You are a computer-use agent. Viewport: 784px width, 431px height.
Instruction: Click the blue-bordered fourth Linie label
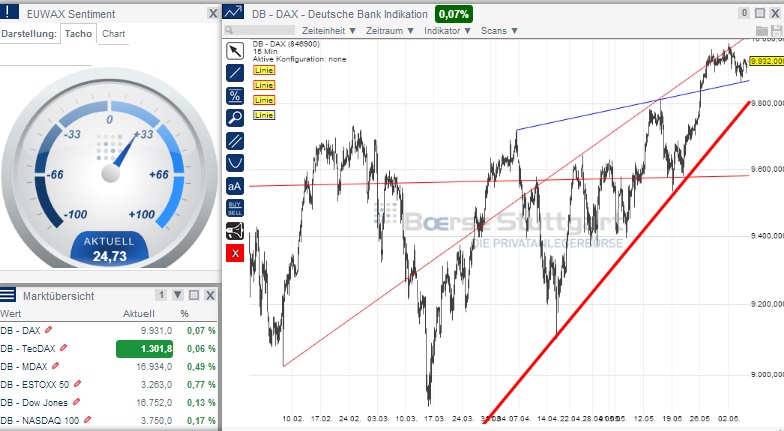[x=264, y=116]
